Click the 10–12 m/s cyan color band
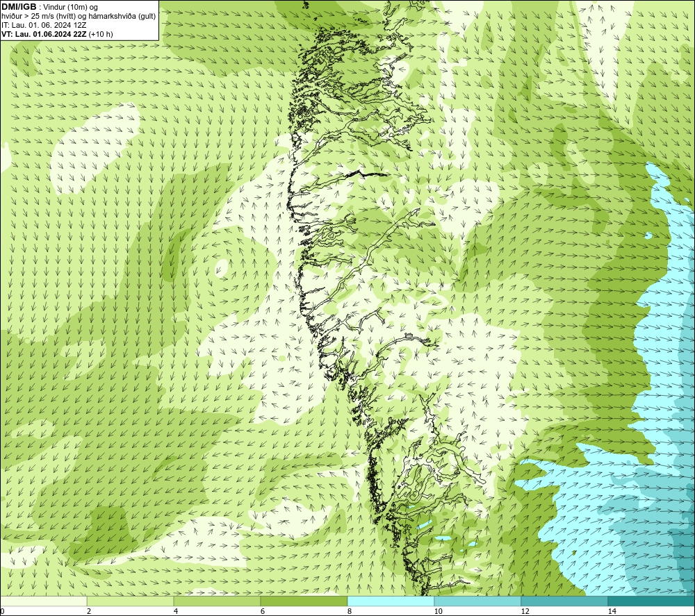Image resolution: width=695 pixels, height=616 pixels. 478,601
